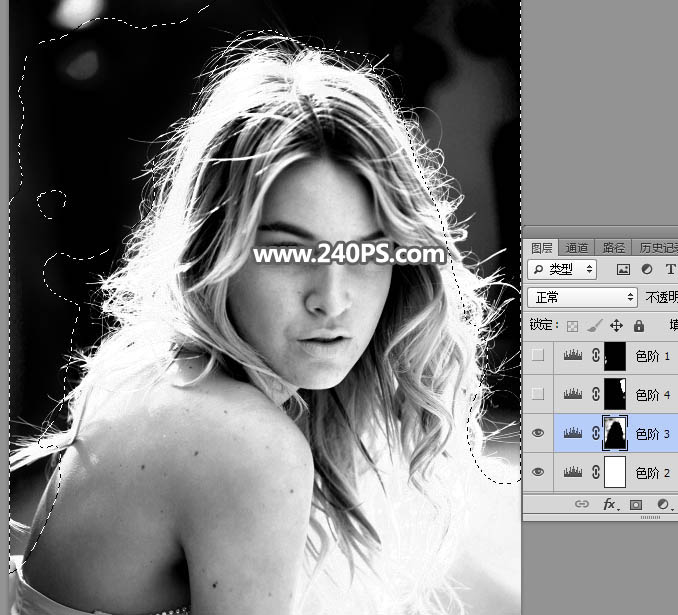Select white mask thumbnail of 色阶 2
The image size is (678, 615).
click(x=615, y=472)
